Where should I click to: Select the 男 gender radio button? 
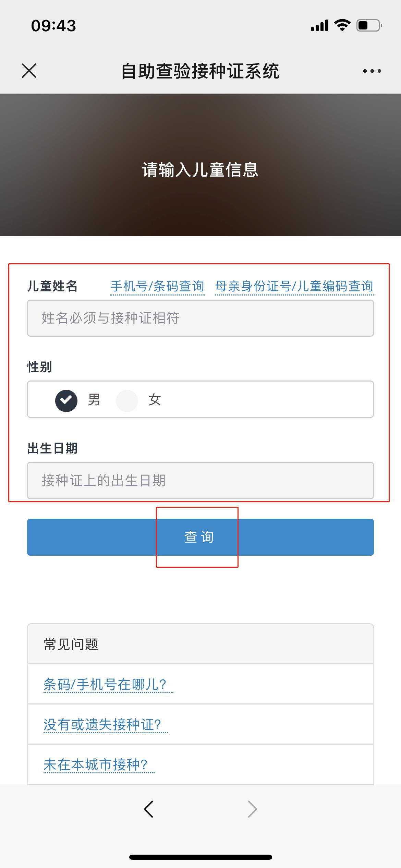point(66,400)
